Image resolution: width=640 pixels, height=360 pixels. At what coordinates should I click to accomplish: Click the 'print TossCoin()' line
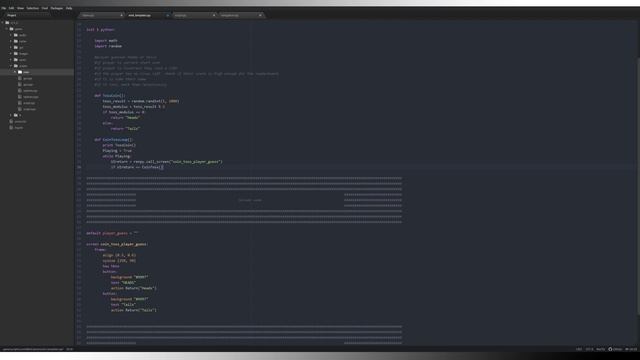click(x=119, y=145)
